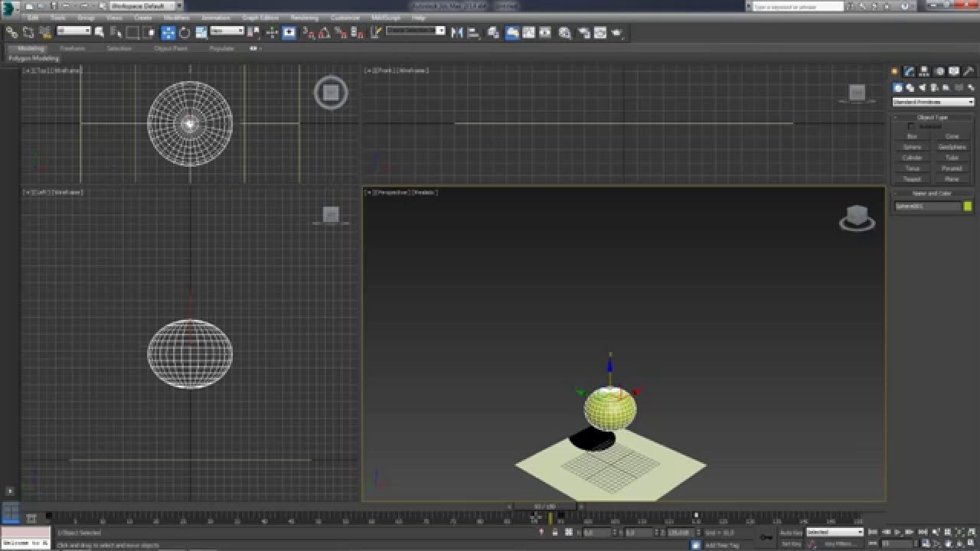Screen dimensions: 980x551
Task: Switch to the Hierarchy command panel tab
Action: pyautogui.click(x=924, y=71)
